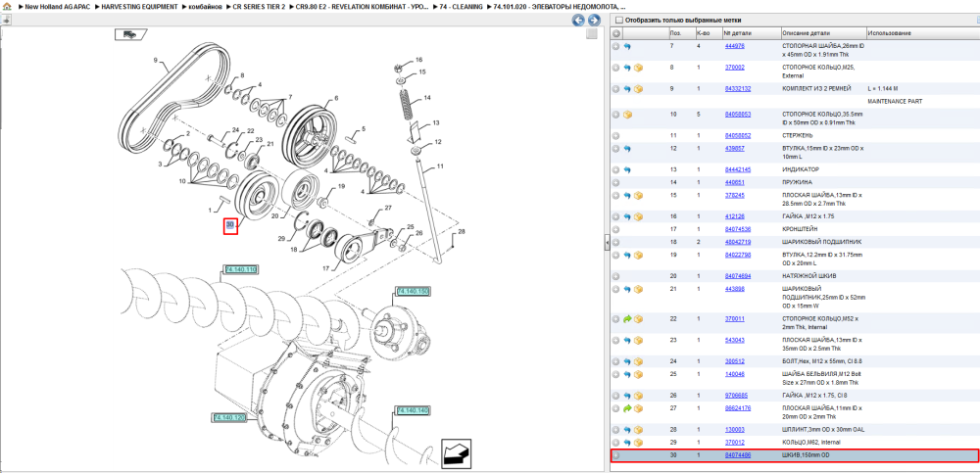
Task: Select the MAINTENANCE PART usage text
Action: (x=895, y=101)
